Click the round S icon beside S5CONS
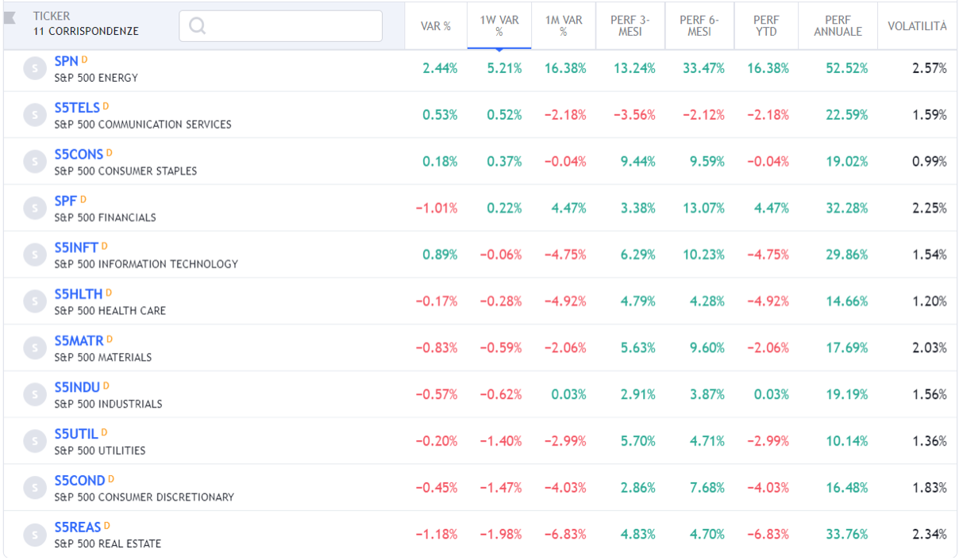The width and height of the screenshot is (959, 560). [x=34, y=162]
